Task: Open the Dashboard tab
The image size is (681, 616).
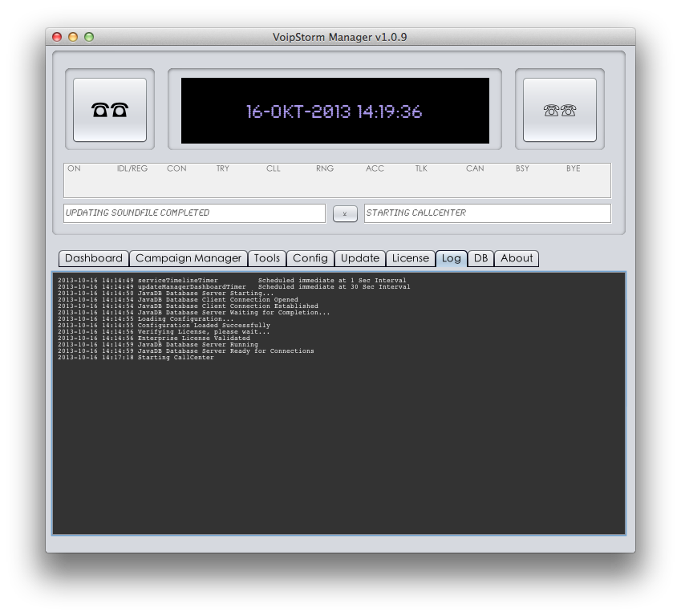Action: (x=94, y=258)
